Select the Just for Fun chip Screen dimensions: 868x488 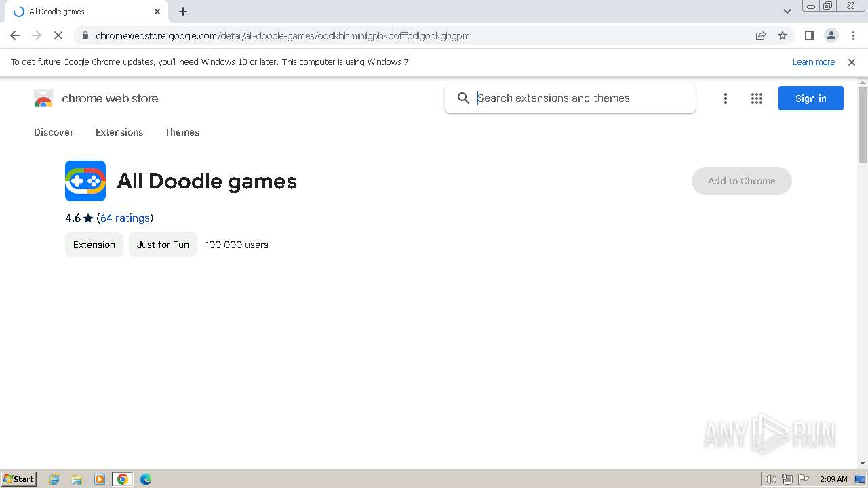(163, 245)
